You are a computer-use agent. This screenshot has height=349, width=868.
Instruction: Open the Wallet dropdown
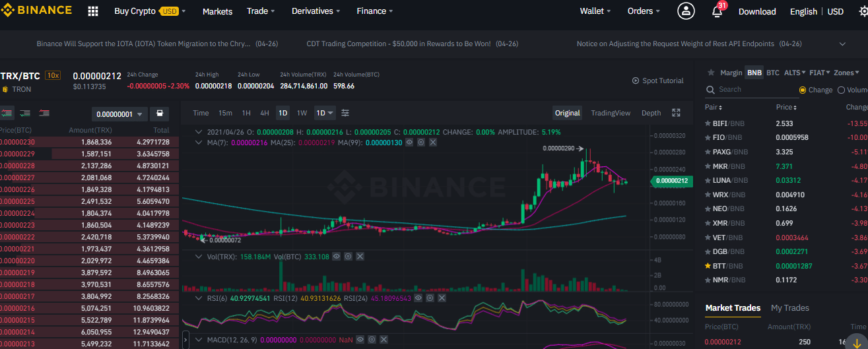click(595, 11)
